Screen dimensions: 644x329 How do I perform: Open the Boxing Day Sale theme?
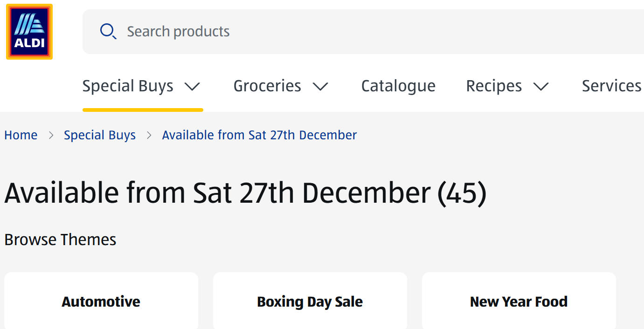310,302
